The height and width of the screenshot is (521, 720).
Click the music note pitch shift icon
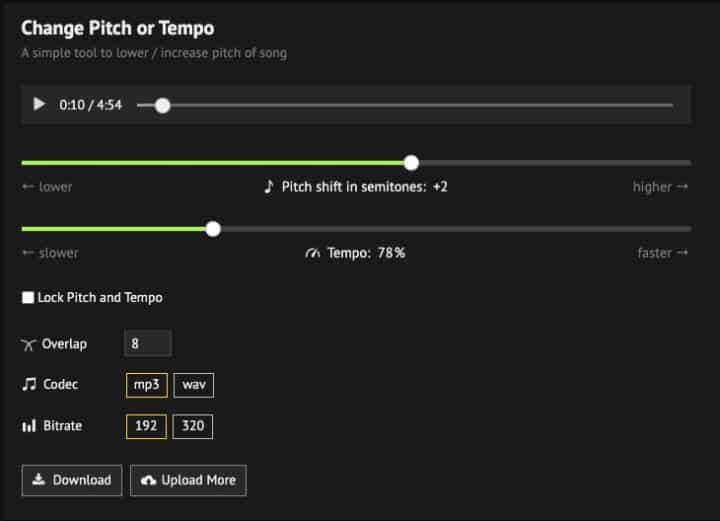coord(268,187)
